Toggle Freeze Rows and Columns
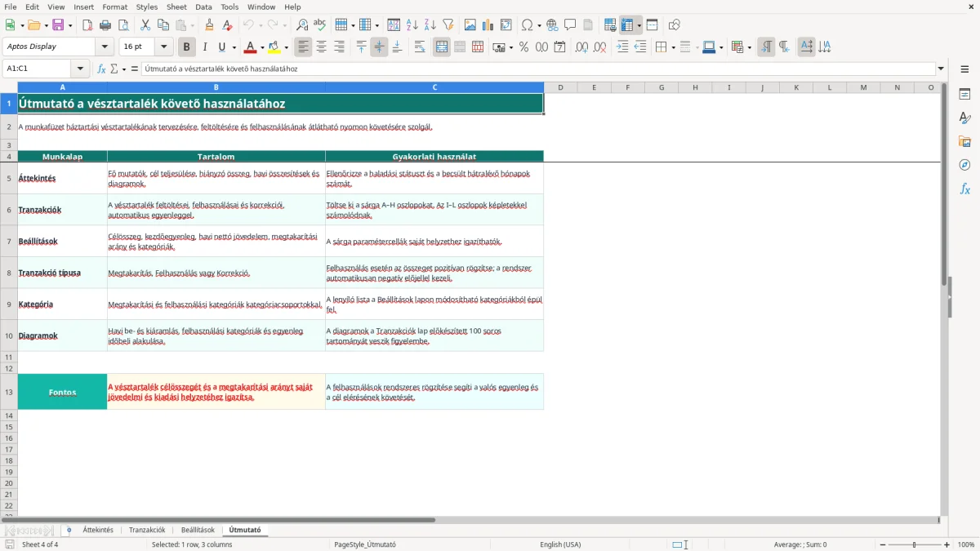The width and height of the screenshot is (980, 551). [x=627, y=25]
